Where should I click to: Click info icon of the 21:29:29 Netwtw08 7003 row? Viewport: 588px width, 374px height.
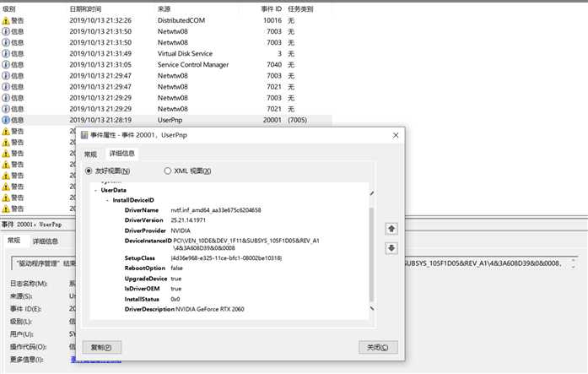[6, 98]
